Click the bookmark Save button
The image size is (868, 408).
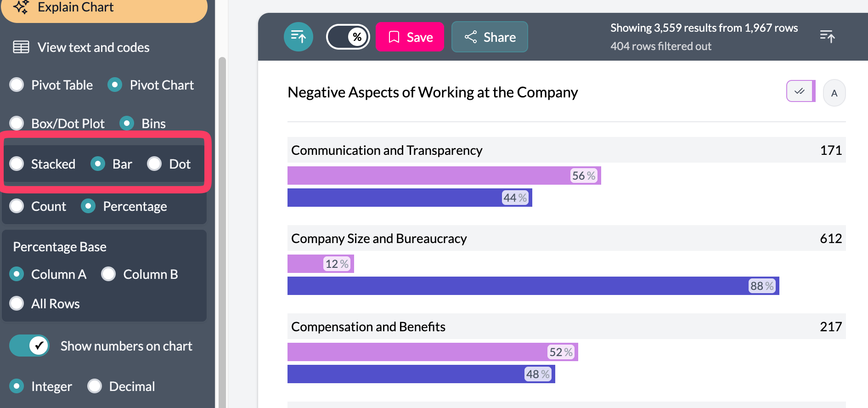(x=410, y=37)
